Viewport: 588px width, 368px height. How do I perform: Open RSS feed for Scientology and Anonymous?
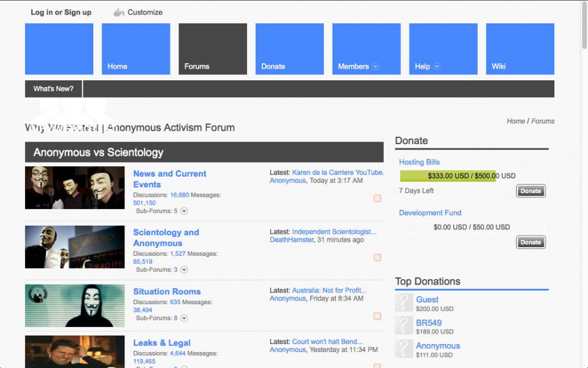tap(377, 258)
